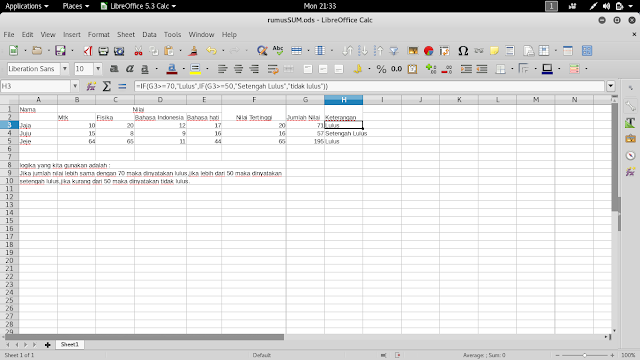
Task: Click the Cut scissors icon
Action: point(138,51)
